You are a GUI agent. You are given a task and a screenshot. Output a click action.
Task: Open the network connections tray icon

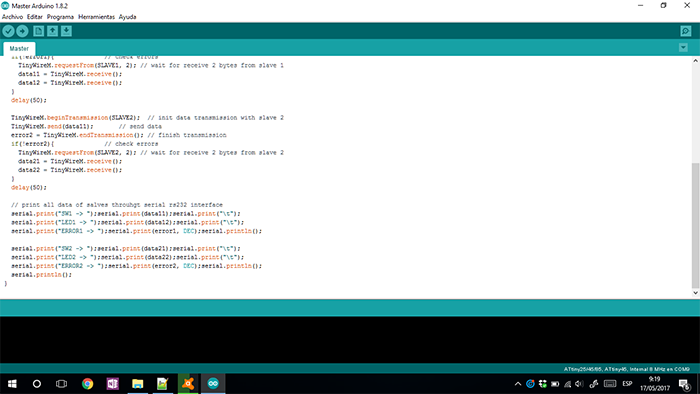pyautogui.click(x=567, y=384)
